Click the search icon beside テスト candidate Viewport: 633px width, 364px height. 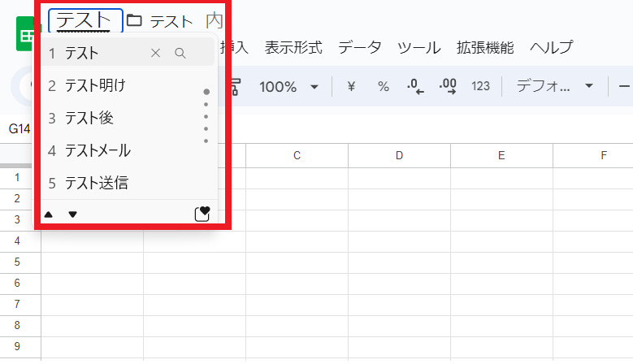(x=180, y=54)
